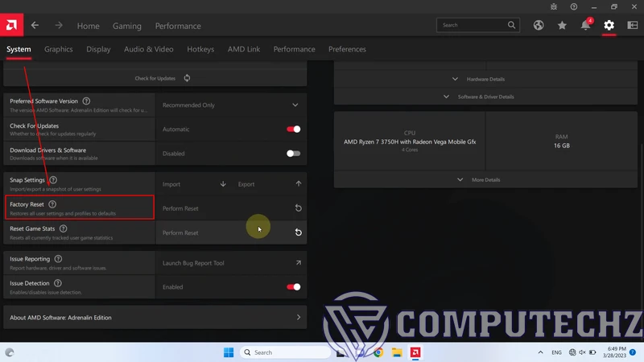644x362 pixels.
Task: Perform Reset for Factory Reset
Action: (231, 208)
